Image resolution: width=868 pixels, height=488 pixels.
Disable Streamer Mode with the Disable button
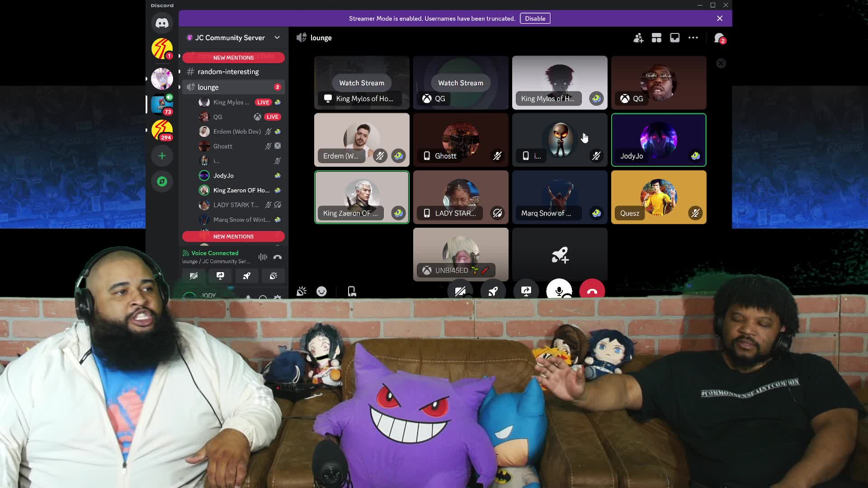coord(535,19)
